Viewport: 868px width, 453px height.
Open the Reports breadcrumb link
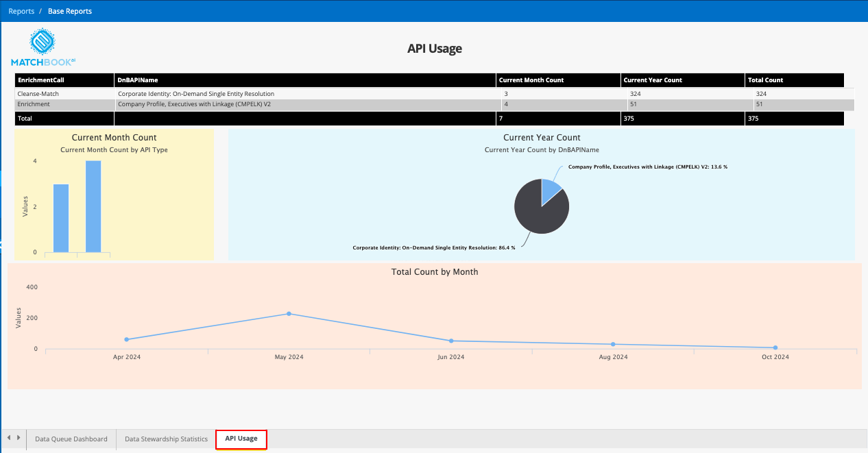pos(21,11)
